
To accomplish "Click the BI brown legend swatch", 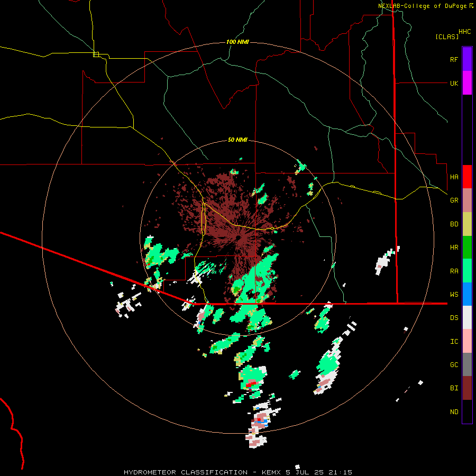I will (467, 388).
